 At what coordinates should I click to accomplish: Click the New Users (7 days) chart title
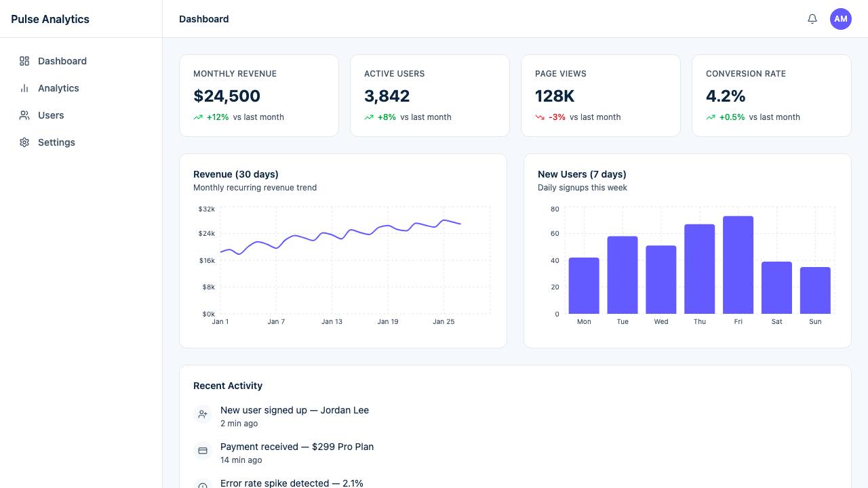point(582,174)
